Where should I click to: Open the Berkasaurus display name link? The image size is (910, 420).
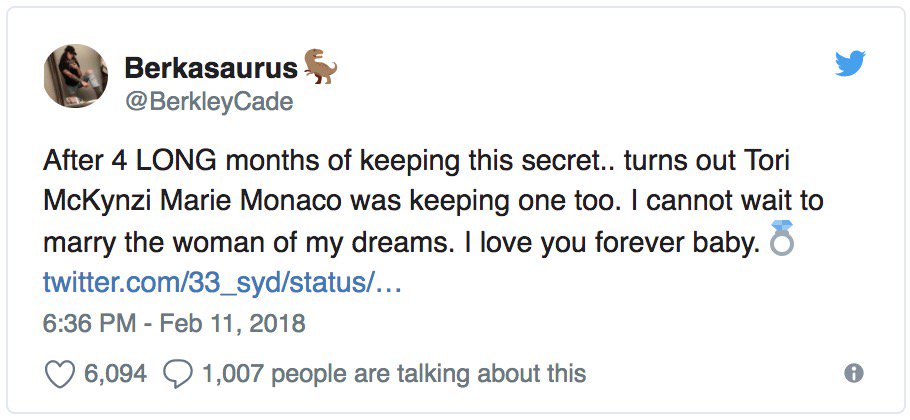coord(211,68)
